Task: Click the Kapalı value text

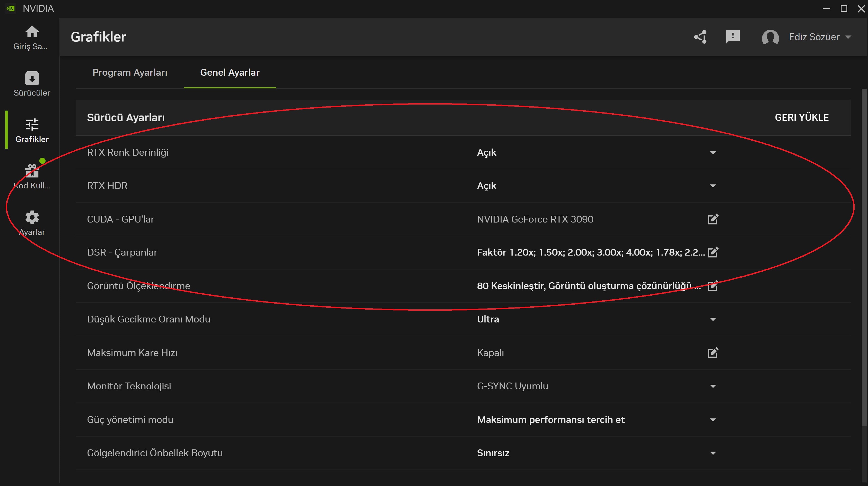Action: [490, 353]
